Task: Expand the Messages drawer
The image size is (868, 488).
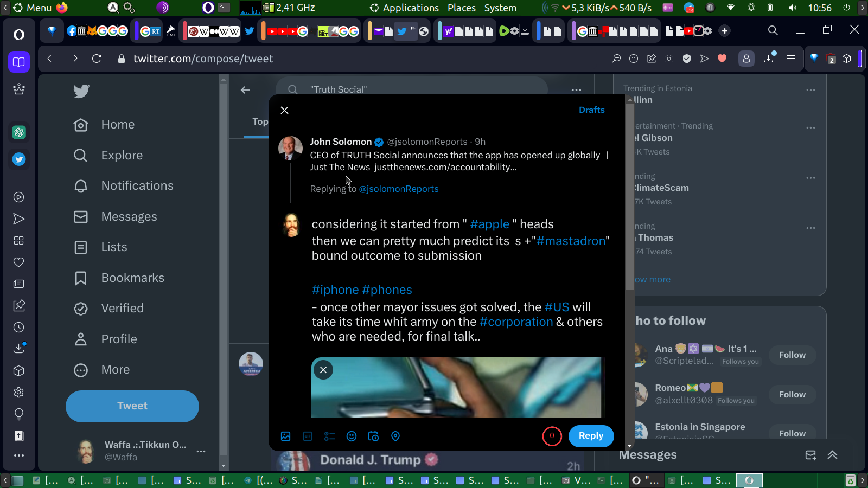Action: pyautogui.click(x=832, y=455)
